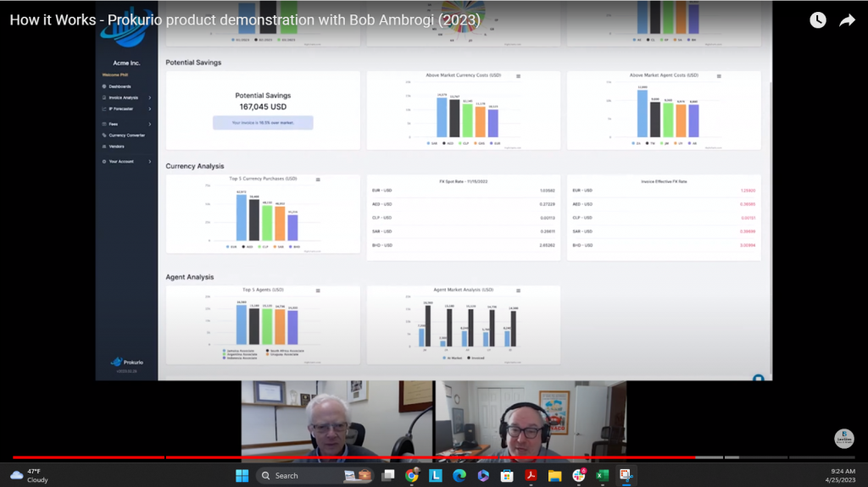This screenshot has width=868, height=487.
Task: Click the Prokurio logo at sidebar bottom
Action: [x=127, y=362]
